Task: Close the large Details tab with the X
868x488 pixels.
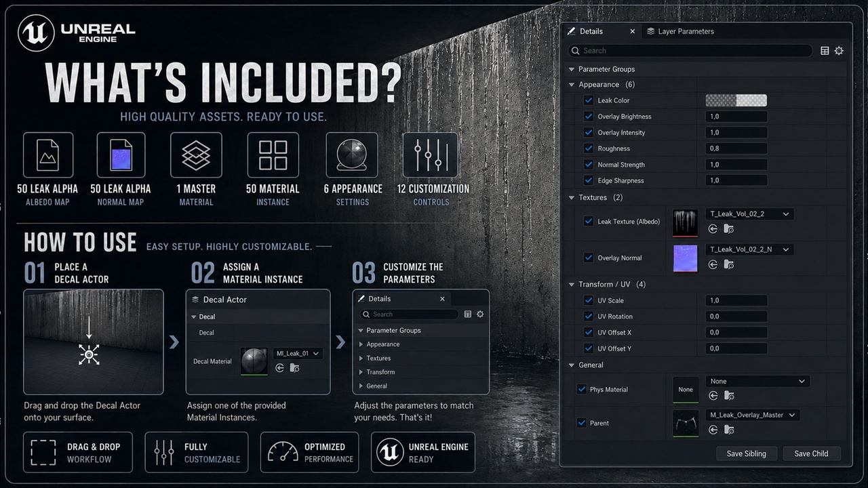Action: [633, 31]
